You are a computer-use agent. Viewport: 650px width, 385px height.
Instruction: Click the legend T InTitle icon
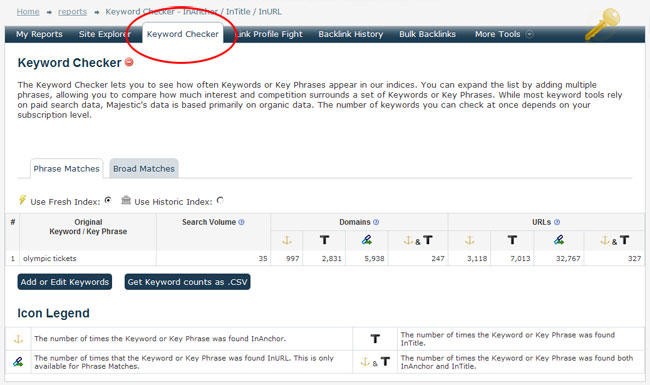375,339
